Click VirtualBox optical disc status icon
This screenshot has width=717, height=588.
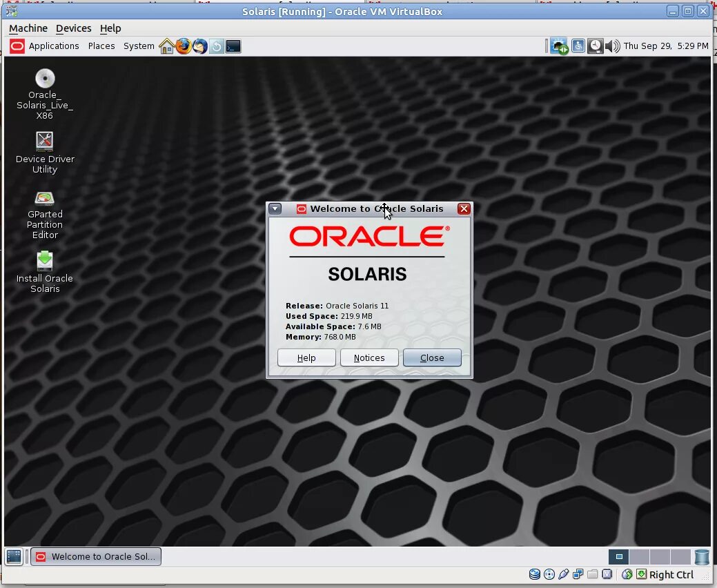(x=549, y=574)
